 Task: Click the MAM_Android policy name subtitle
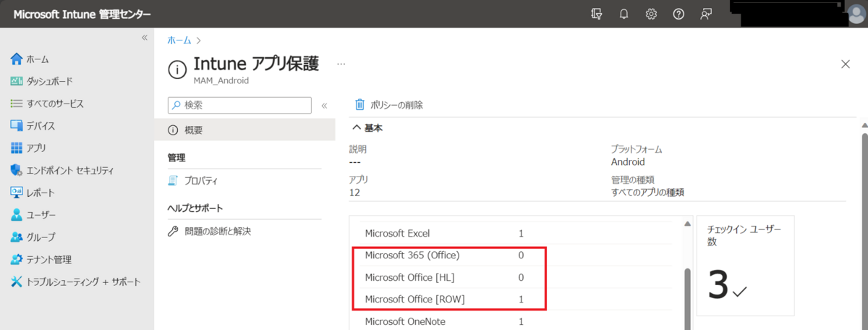(x=221, y=81)
